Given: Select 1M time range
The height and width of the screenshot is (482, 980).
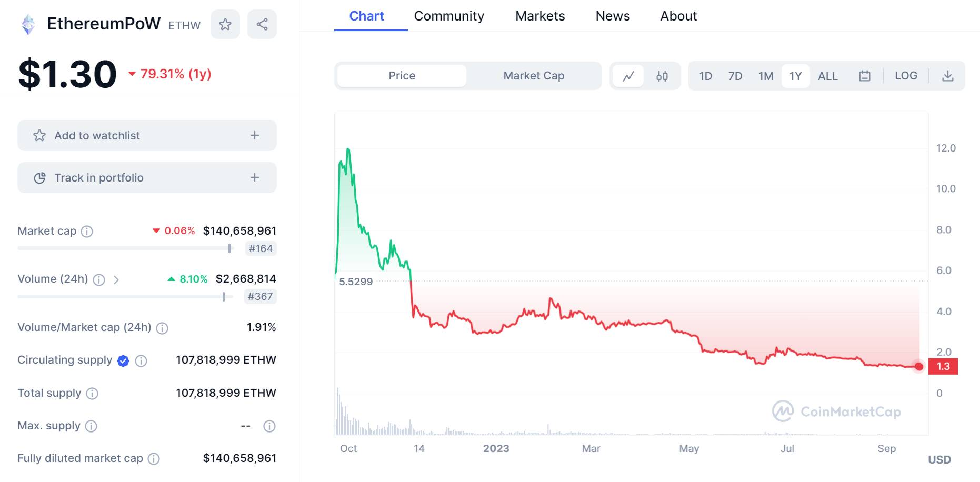Looking at the screenshot, I should pos(766,76).
